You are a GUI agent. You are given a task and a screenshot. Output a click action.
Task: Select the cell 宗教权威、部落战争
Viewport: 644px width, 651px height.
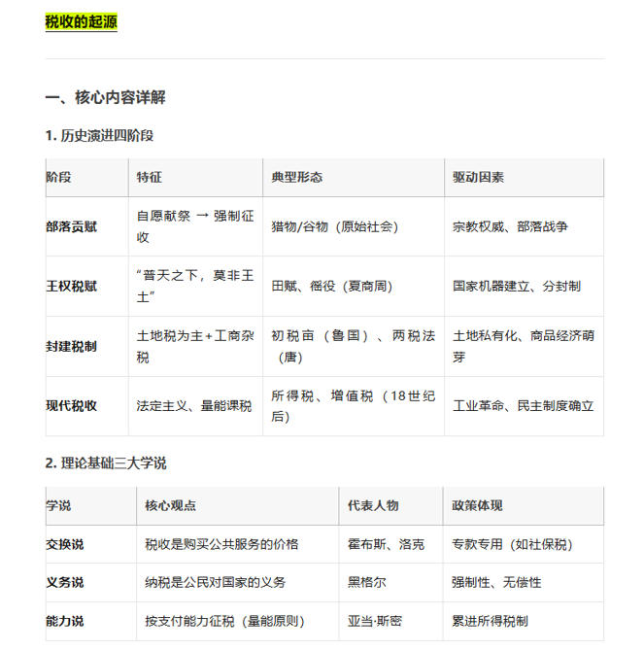click(510, 226)
